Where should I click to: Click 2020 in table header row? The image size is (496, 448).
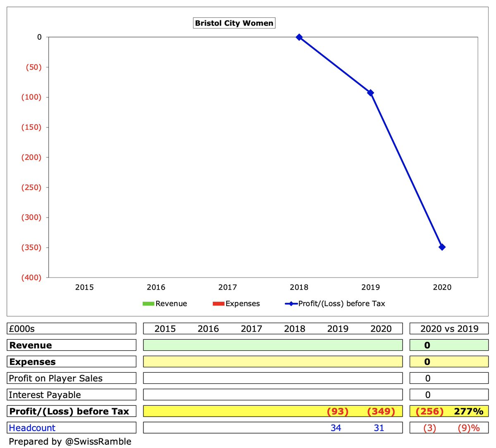381,329
